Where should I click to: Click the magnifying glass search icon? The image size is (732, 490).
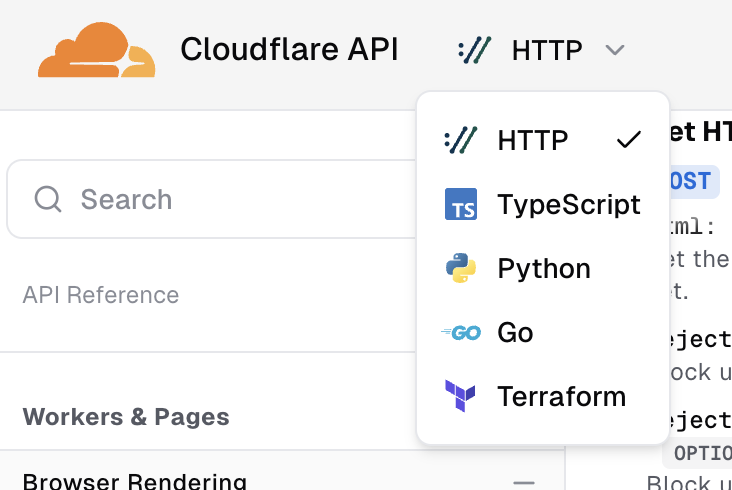pyautogui.click(x=48, y=199)
